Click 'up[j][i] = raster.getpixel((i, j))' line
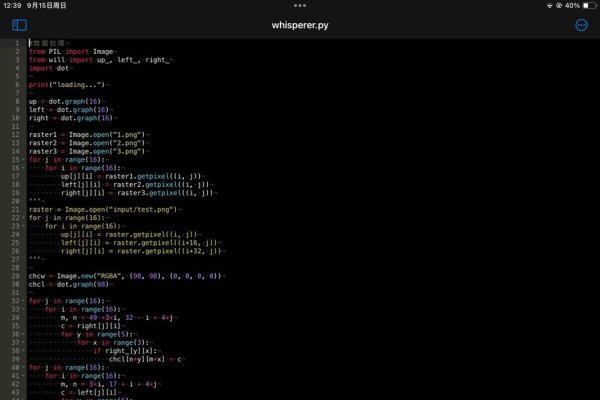600x400 pixels. pos(131,235)
